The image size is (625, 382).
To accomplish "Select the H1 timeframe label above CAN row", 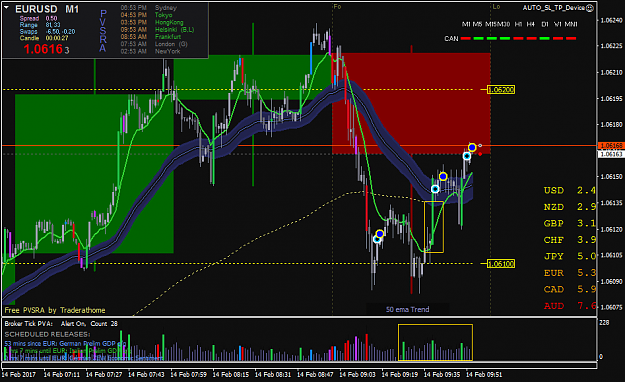I will pyautogui.click(x=518, y=24).
